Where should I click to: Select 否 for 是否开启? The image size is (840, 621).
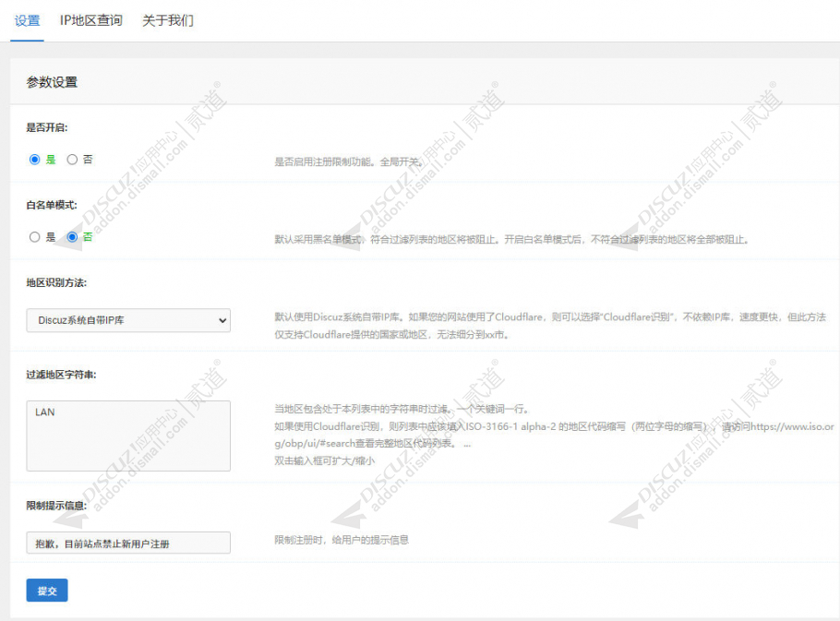tap(72, 160)
